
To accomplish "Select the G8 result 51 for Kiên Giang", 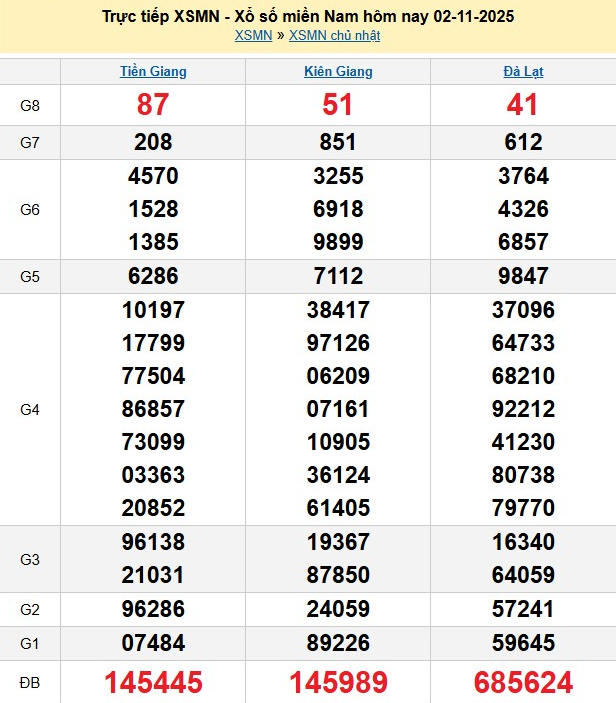I will 338,105.
